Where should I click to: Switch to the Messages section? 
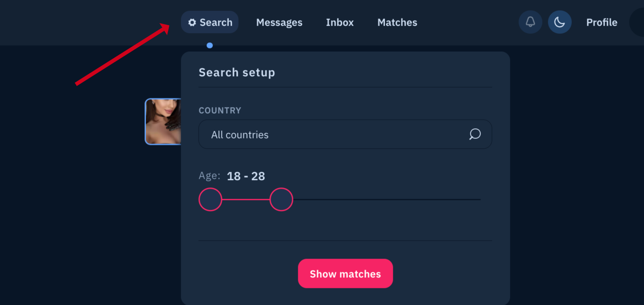pos(279,22)
